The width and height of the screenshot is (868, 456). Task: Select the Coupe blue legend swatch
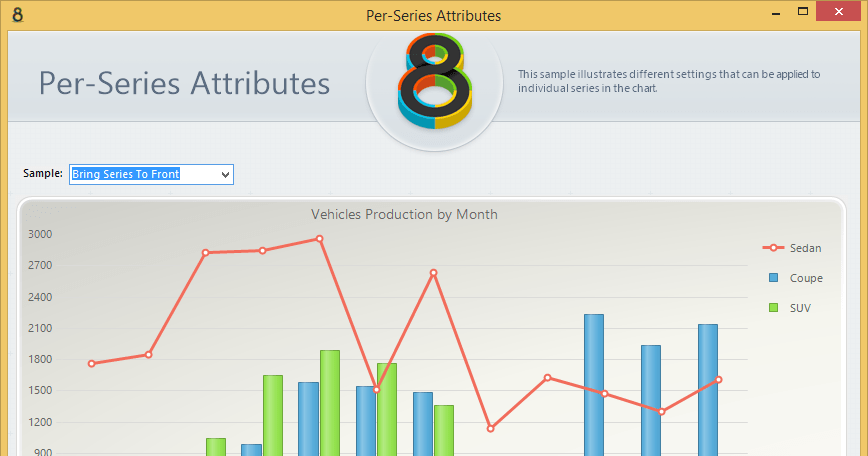pos(773,278)
